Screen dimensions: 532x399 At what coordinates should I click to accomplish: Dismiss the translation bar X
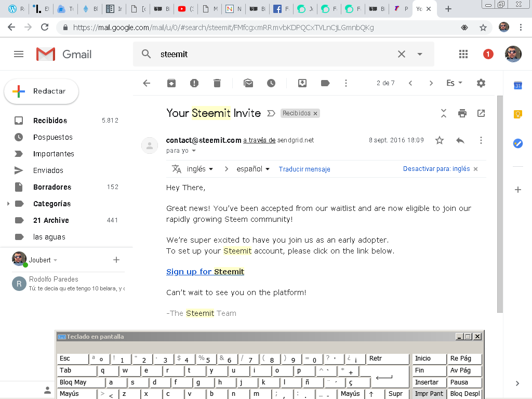pyautogui.click(x=476, y=169)
